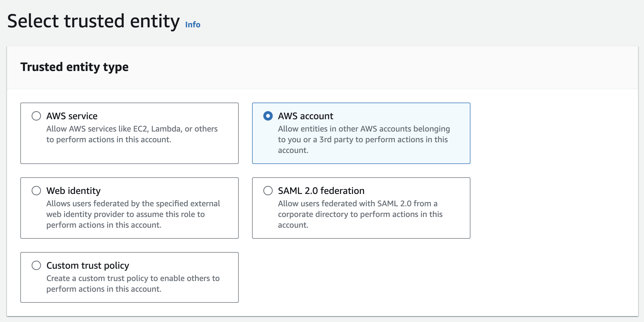Image resolution: width=644 pixels, height=322 pixels.
Task: Click the 'Allow AWS services like EC2, Lambda' description
Action: (x=132, y=134)
